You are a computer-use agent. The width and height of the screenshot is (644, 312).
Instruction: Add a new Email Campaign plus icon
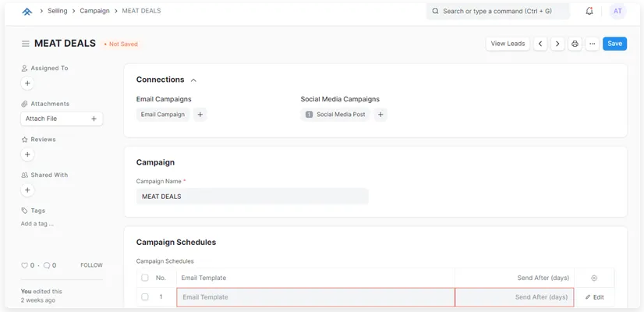[200, 115]
